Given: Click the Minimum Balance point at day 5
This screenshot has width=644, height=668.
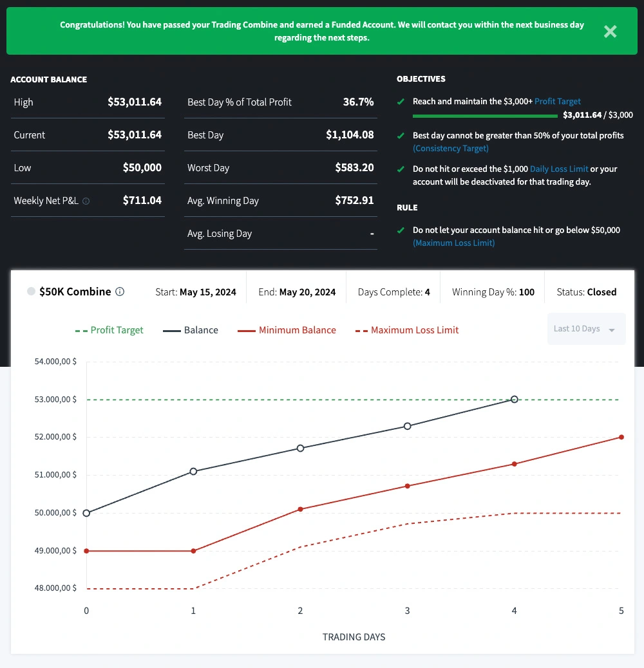Looking at the screenshot, I should tap(621, 437).
